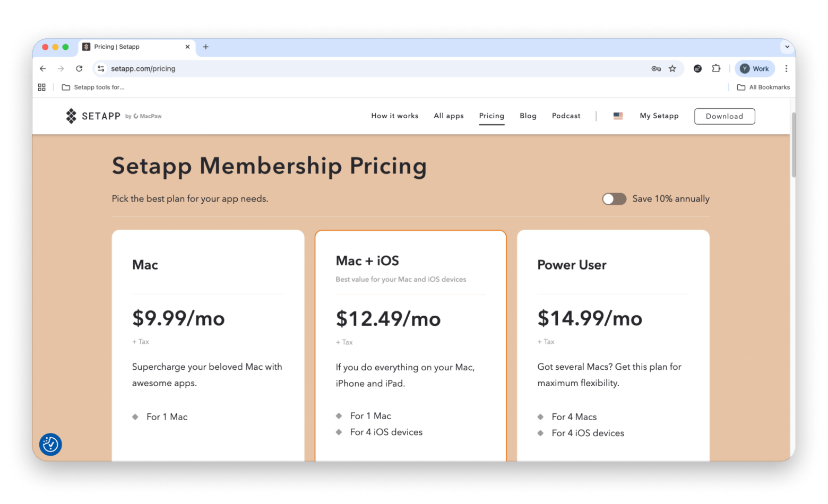Click the by MacPaw label
This screenshot has width=828, height=504.
click(x=143, y=116)
